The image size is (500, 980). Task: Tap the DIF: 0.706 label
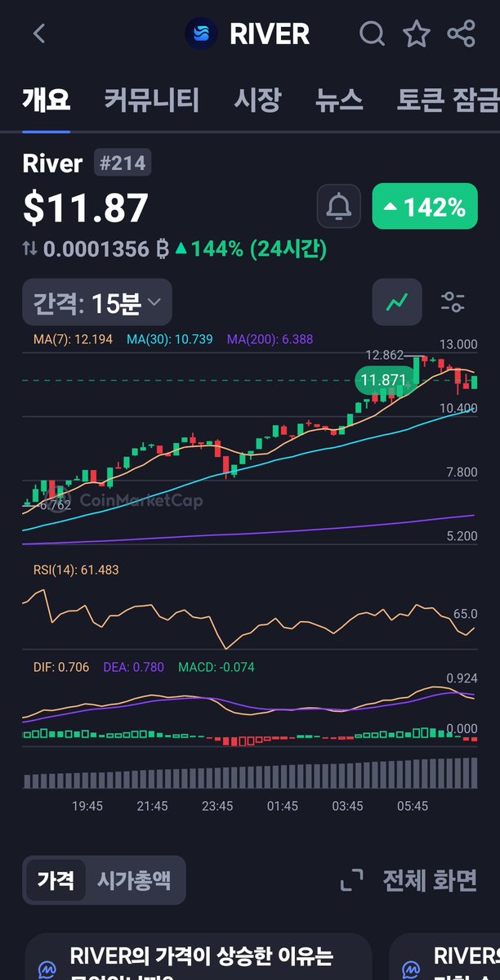[x=61, y=667]
